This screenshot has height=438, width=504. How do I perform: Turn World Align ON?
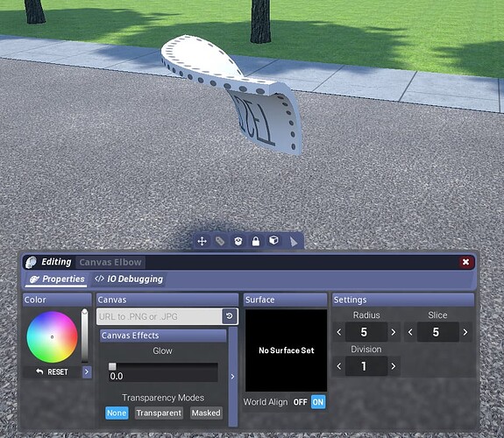(x=318, y=402)
